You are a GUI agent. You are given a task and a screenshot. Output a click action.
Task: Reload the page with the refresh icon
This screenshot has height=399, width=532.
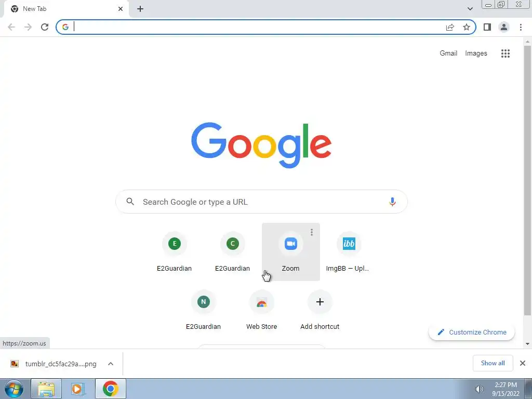45,27
